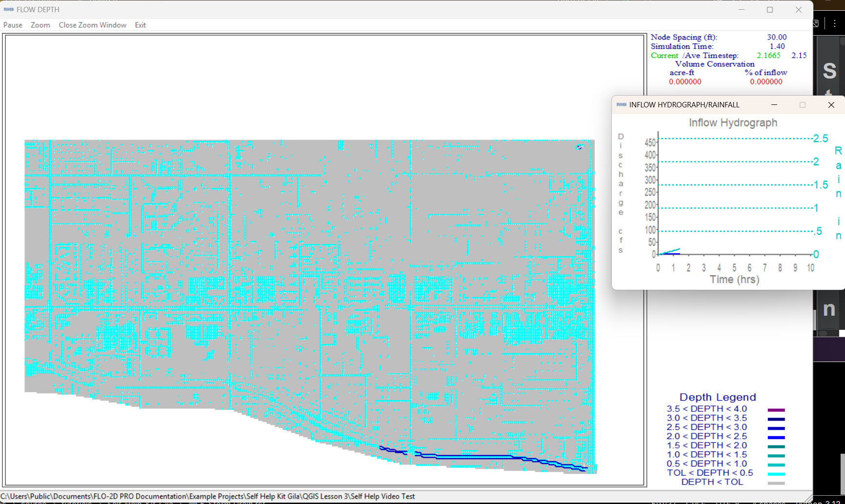Close the FLOW DEPTH window
The height and width of the screenshot is (504, 845).
pyautogui.click(x=798, y=10)
